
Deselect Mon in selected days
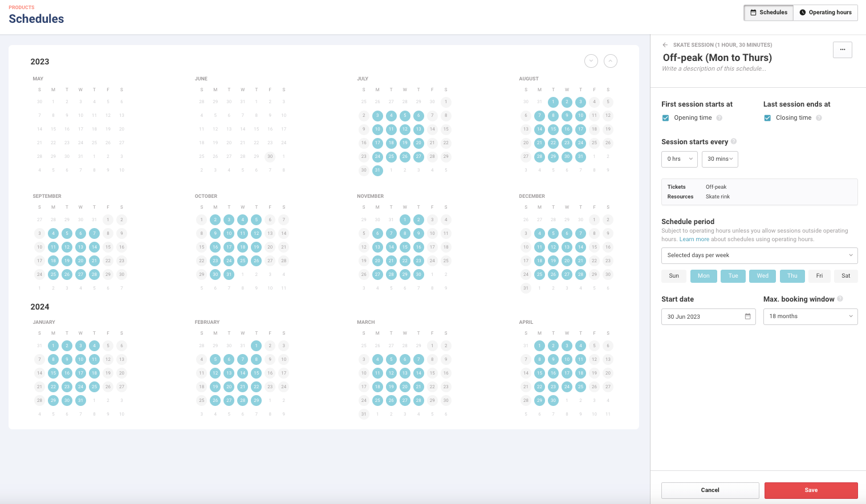[x=704, y=276]
